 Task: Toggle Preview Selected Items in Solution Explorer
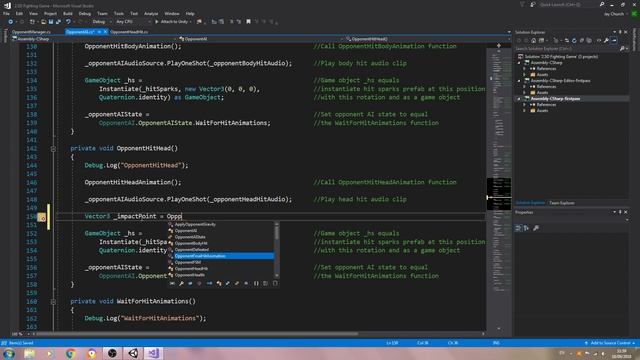click(x=614, y=40)
